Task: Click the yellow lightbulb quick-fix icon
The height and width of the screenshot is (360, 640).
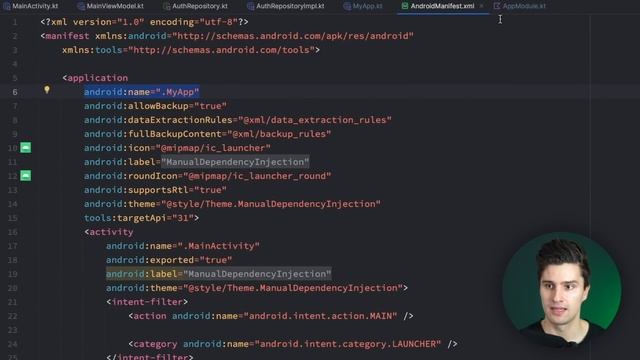Action: tap(47, 90)
